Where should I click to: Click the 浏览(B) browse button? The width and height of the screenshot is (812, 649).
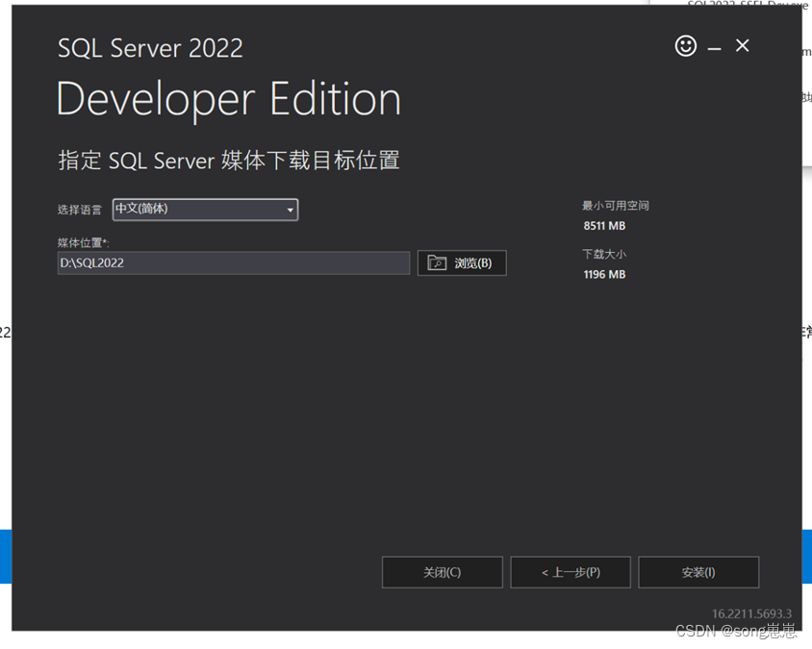[462, 262]
